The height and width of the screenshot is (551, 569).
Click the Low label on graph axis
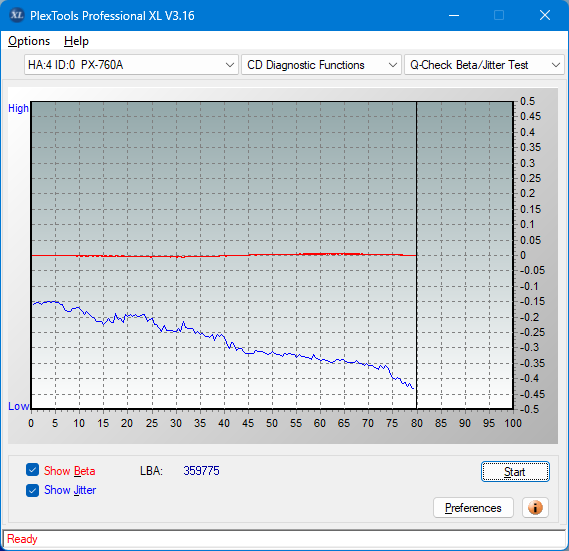pos(19,406)
